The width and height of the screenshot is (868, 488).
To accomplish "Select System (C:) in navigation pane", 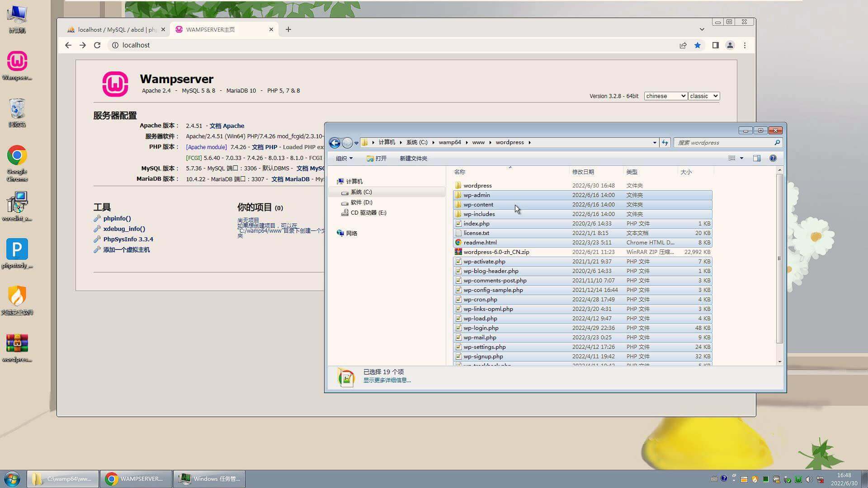I will coord(361,192).
